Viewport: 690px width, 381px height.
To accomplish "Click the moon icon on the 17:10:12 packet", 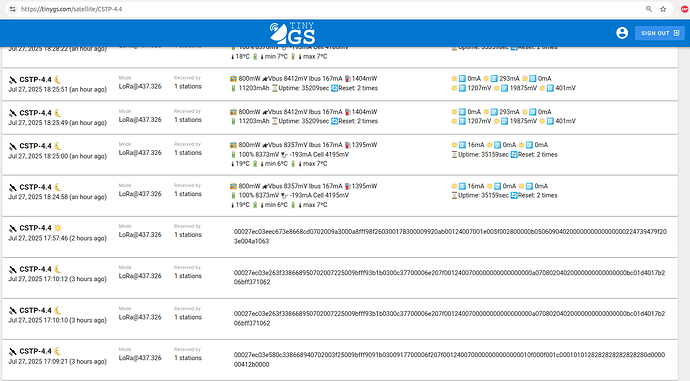I will (x=58, y=269).
